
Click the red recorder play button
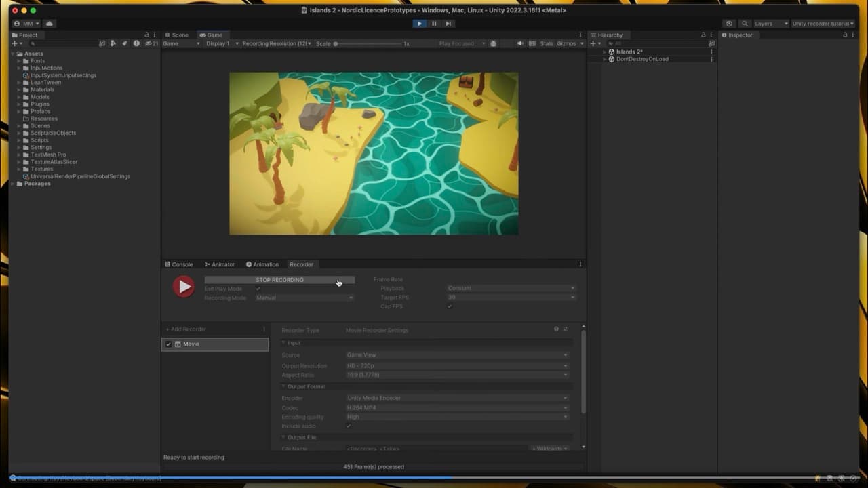[183, 287]
